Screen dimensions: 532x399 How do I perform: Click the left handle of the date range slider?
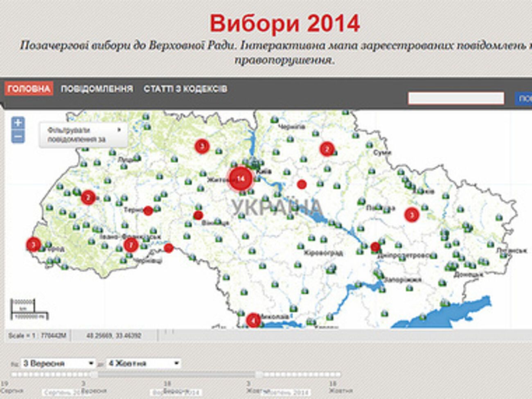(94, 374)
